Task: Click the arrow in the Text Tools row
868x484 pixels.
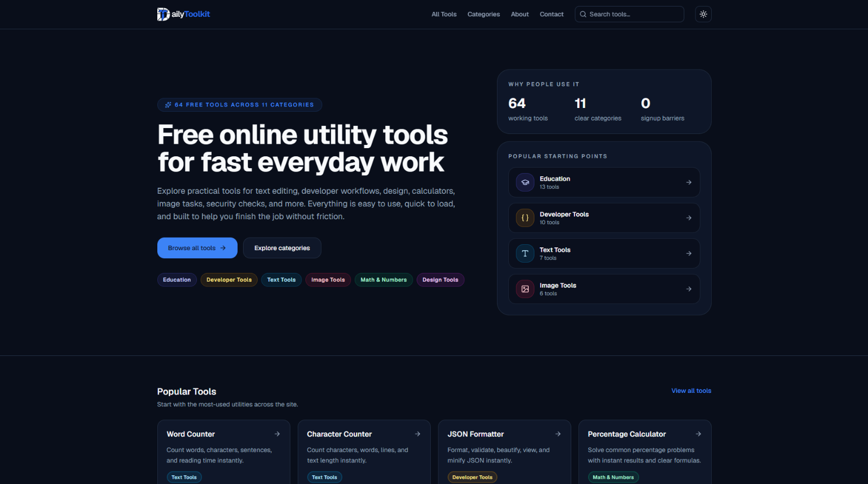Action: click(x=688, y=253)
